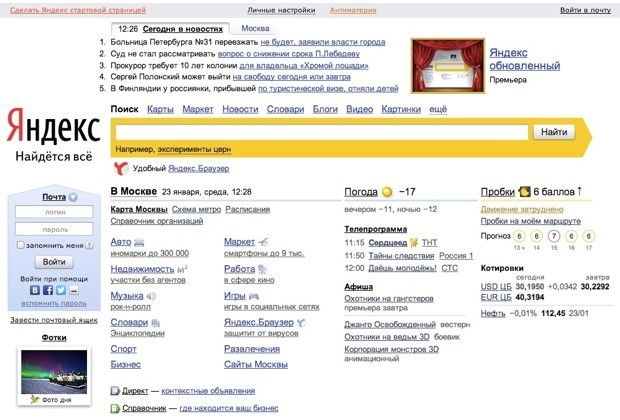620x420 pixels.
Task: Click the Twitter login icon
Action: [x=61, y=290]
